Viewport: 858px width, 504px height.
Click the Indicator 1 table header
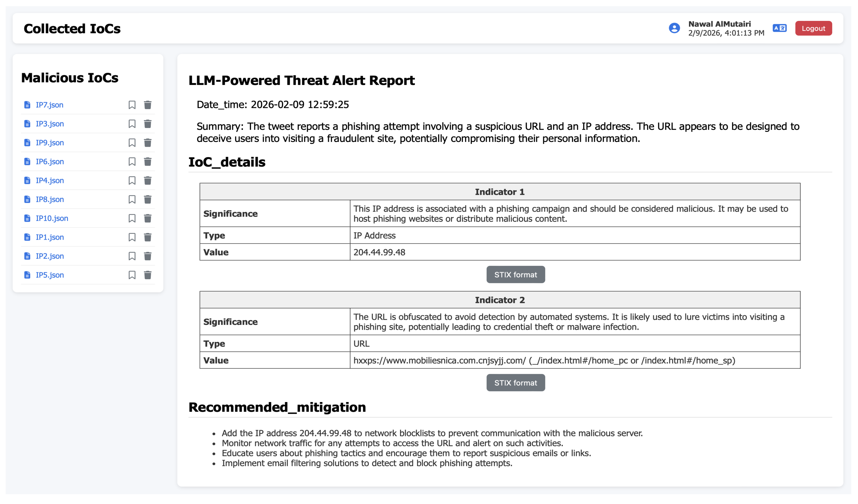[500, 192]
